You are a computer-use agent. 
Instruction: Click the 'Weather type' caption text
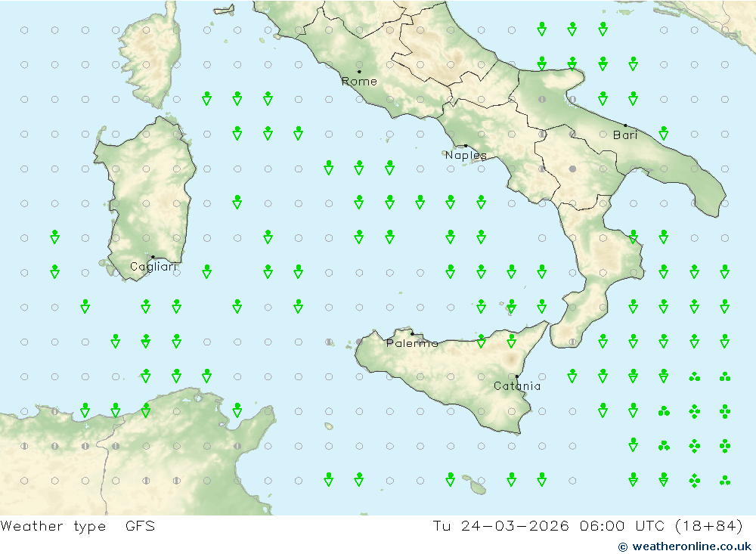coord(53,526)
